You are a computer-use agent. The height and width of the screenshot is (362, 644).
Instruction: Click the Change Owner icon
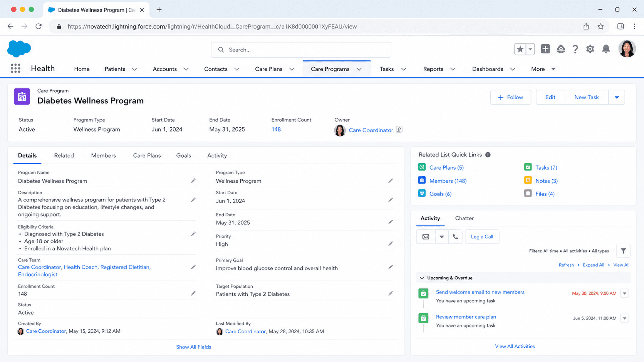click(399, 130)
